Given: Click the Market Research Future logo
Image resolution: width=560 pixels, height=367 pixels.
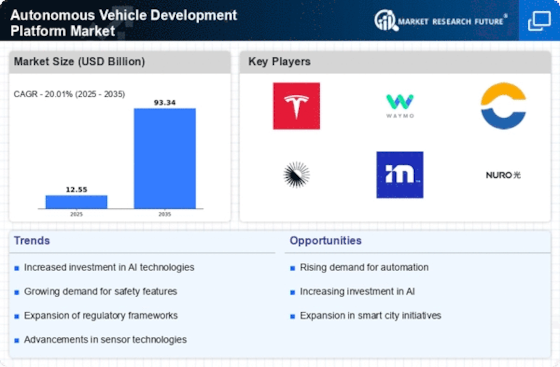Looking at the screenshot, I should point(441,20).
